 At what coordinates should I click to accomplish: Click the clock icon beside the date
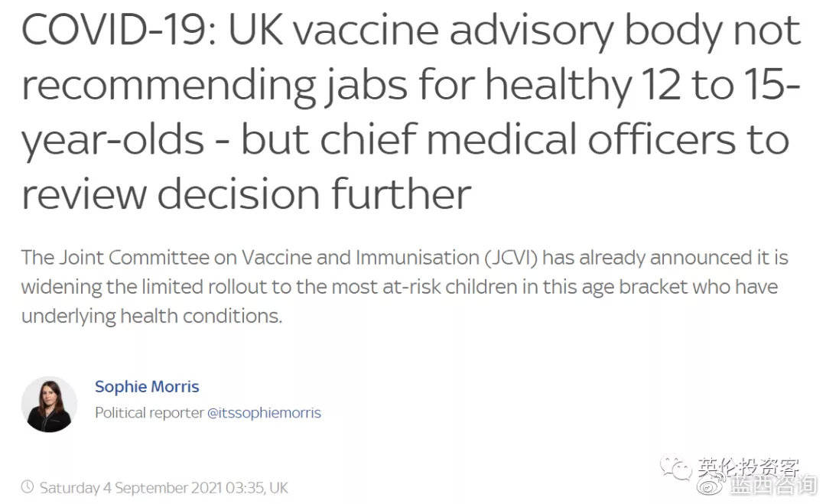[28, 486]
